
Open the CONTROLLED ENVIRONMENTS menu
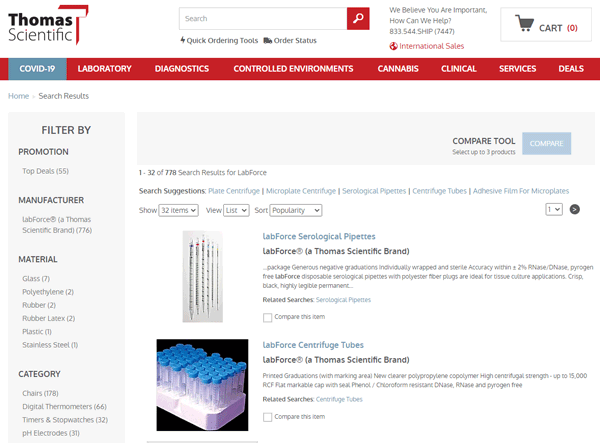293,69
